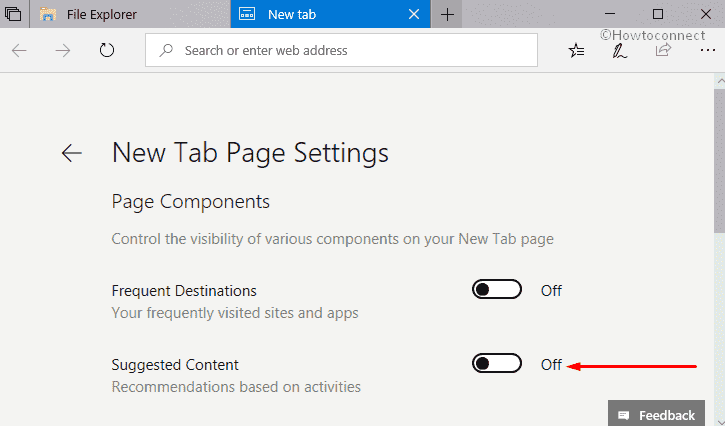Click the Add notes pen icon
This screenshot has width=725, height=426.
pos(619,50)
